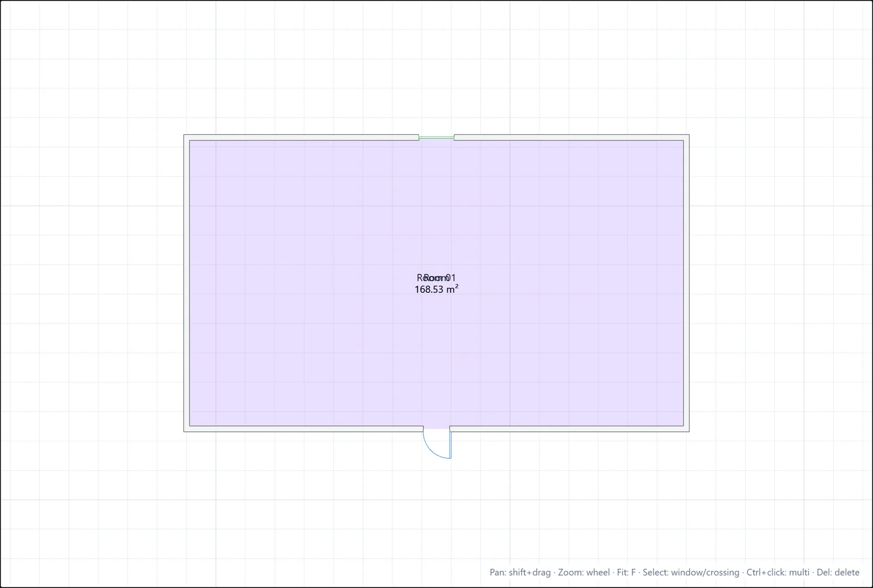This screenshot has height=588, width=873.
Task: Click the top-right wall corner
Action: tap(686, 137)
